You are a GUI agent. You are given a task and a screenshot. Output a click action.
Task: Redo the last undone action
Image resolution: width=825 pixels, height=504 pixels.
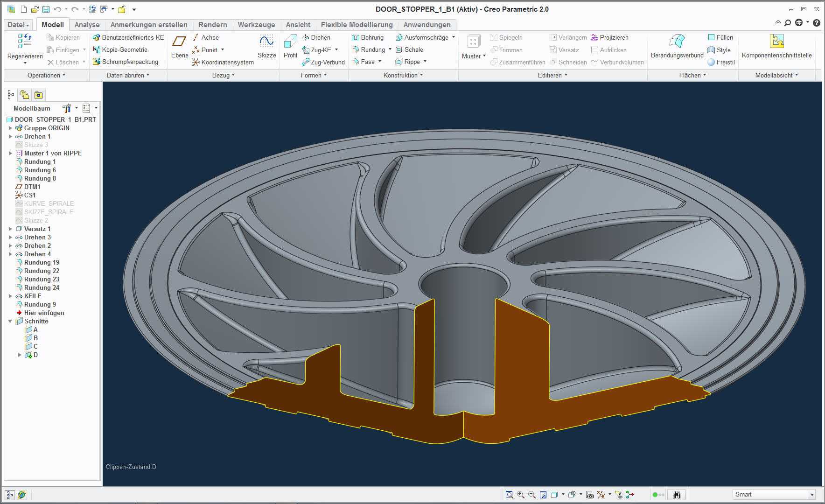pos(75,9)
